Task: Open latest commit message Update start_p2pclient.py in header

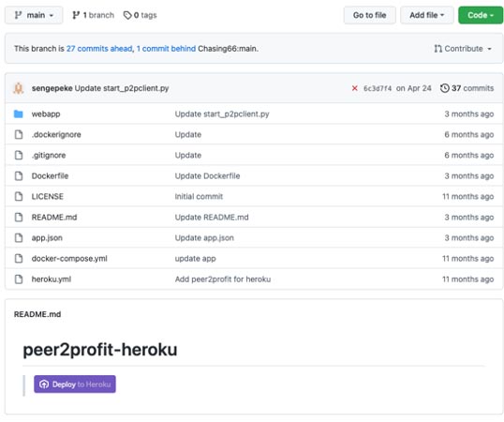Action: click(122, 88)
